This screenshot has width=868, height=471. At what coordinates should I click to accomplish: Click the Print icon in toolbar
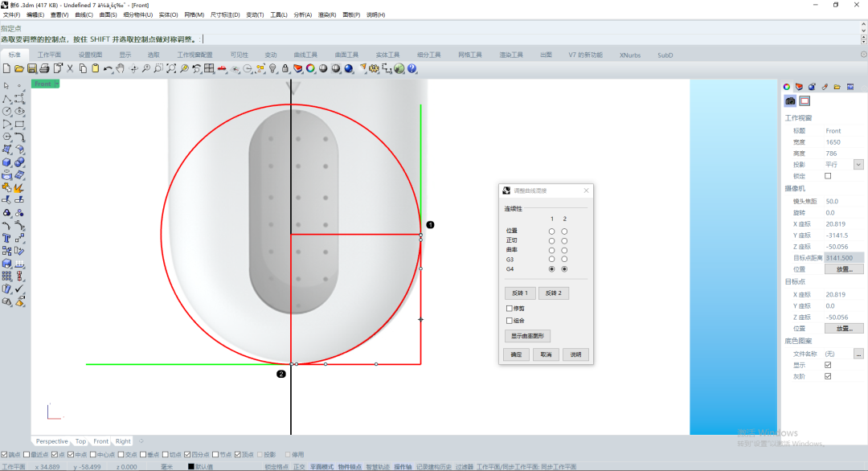(x=45, y=69)
